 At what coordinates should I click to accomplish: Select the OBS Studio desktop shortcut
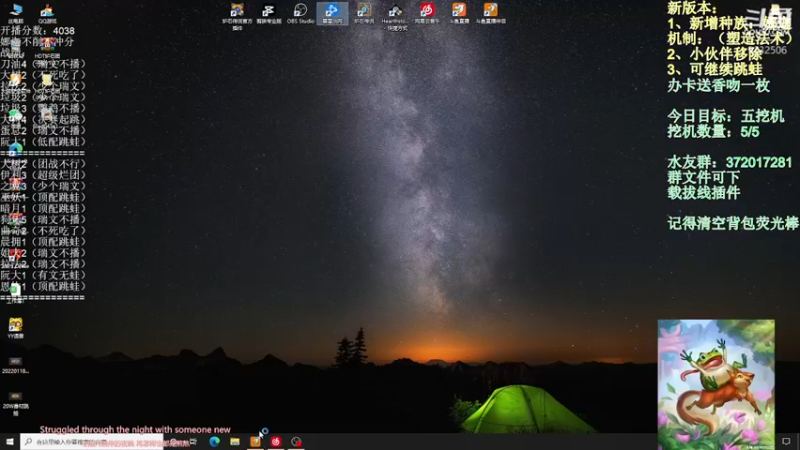301,13
